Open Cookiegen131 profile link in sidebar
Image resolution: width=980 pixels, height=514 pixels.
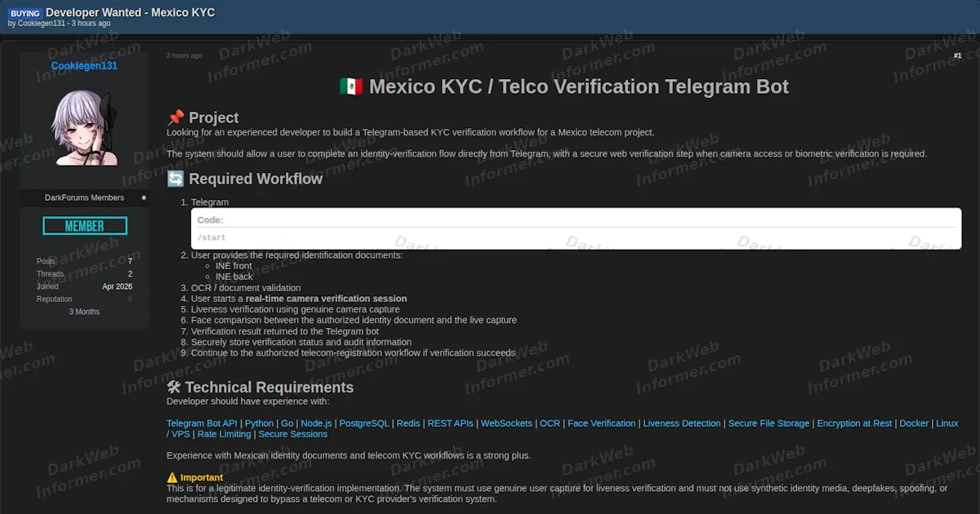click(84, 65)
